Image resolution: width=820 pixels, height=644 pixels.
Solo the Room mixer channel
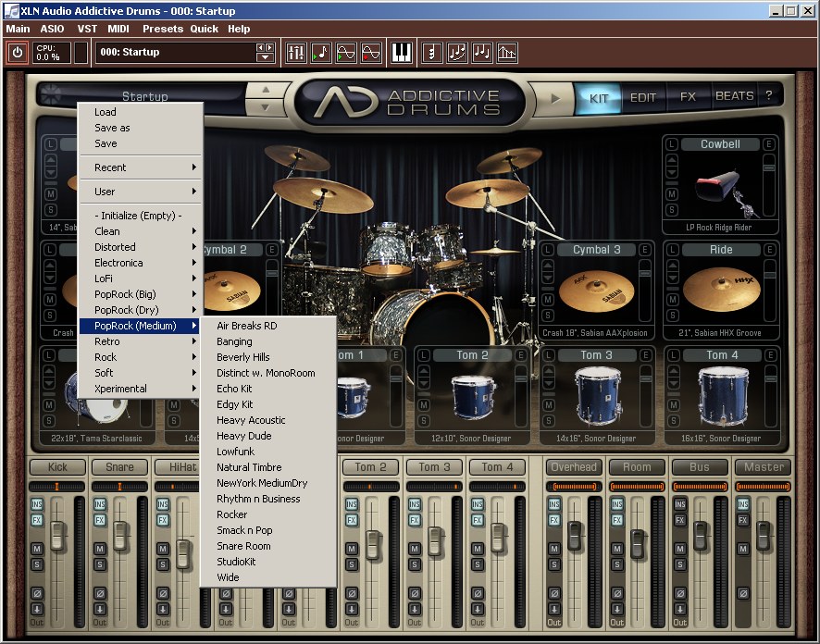pyautogui.click(x=617, y=564)
